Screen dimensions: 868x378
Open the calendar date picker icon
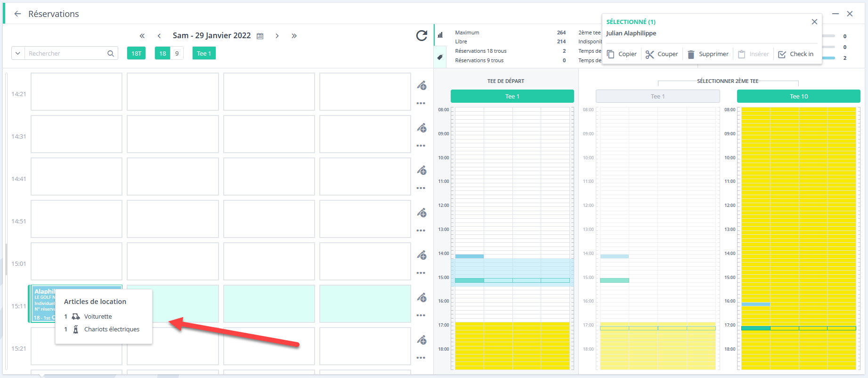click(x=260, y=36)
